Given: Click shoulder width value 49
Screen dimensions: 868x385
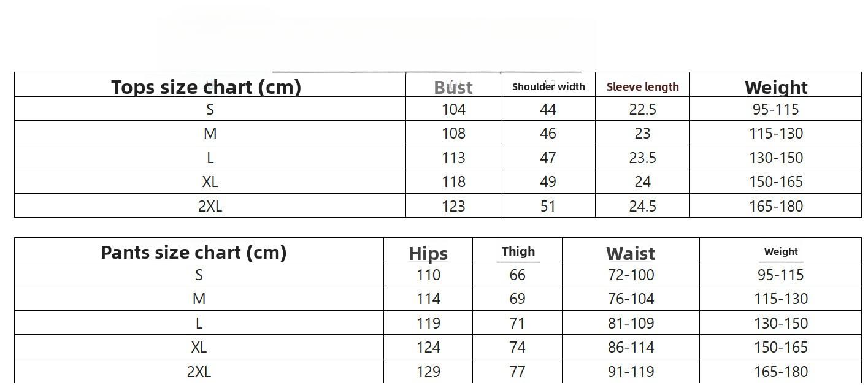Looking at the screenshot, I should click(548, 181).
